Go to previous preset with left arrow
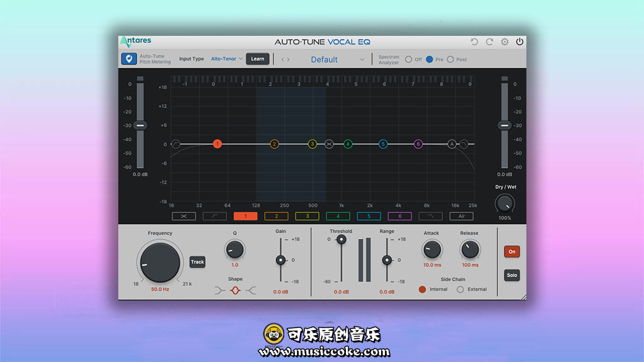The height and width of the screenshot is (362, 644). 282,60
